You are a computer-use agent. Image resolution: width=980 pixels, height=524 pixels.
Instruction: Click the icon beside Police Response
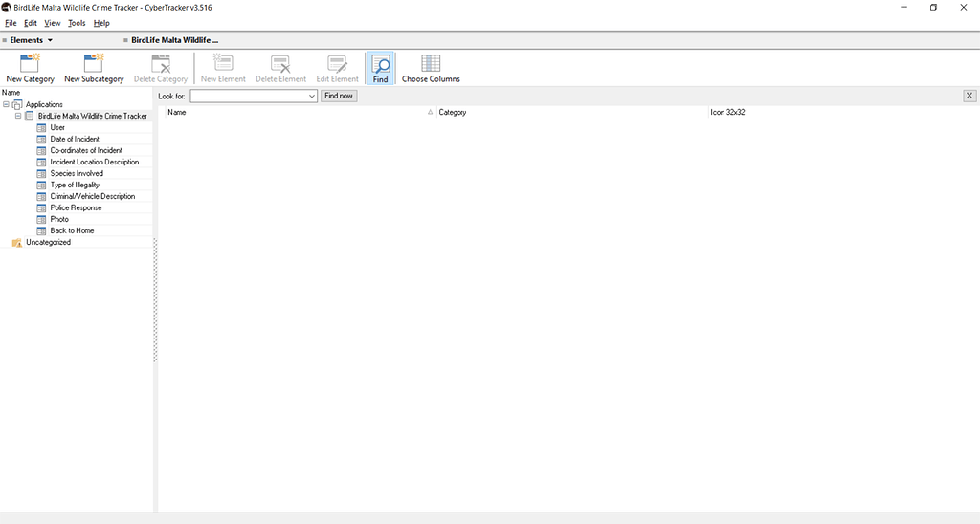(41, 208)
